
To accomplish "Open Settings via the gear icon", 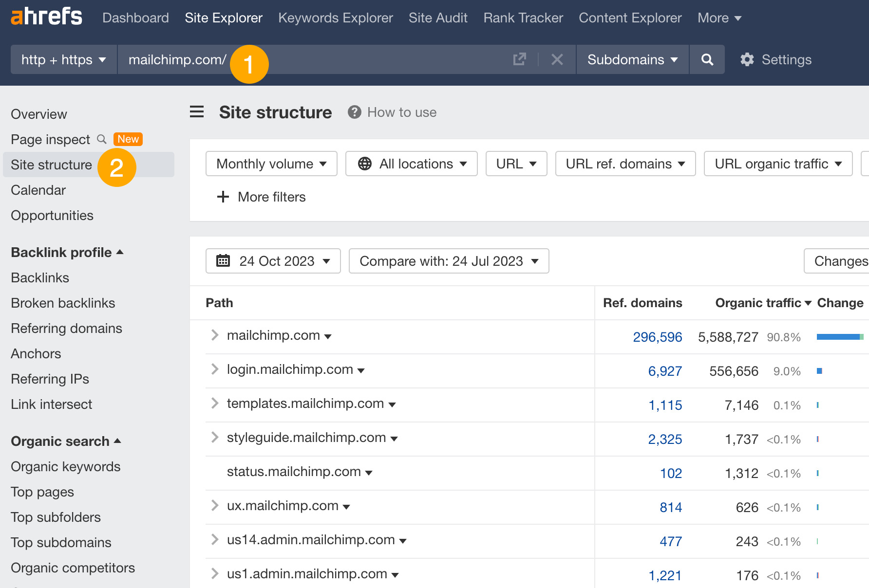I will (x=747, y=59).
